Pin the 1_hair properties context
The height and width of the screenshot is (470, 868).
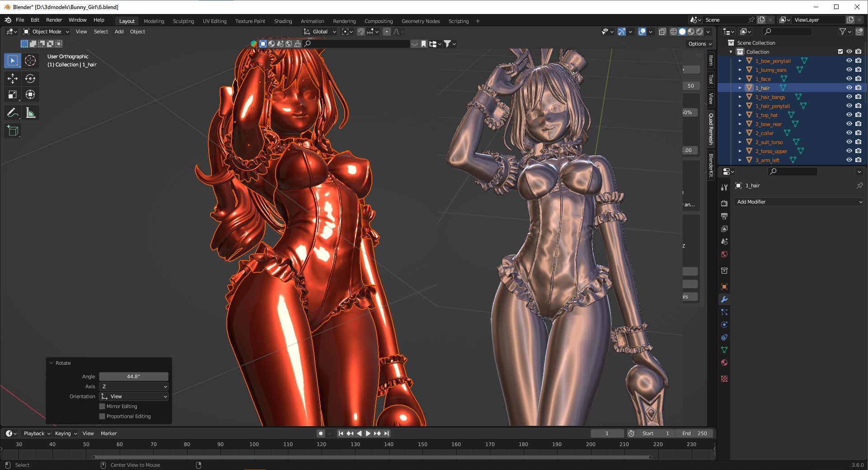[859, 186]
